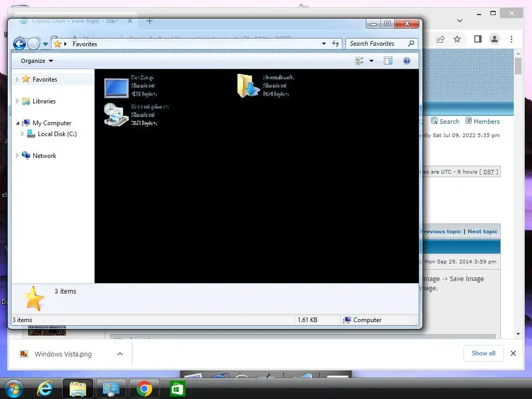Open Chrome tab search chevron

pyautogui.click(x=460, y=21)
